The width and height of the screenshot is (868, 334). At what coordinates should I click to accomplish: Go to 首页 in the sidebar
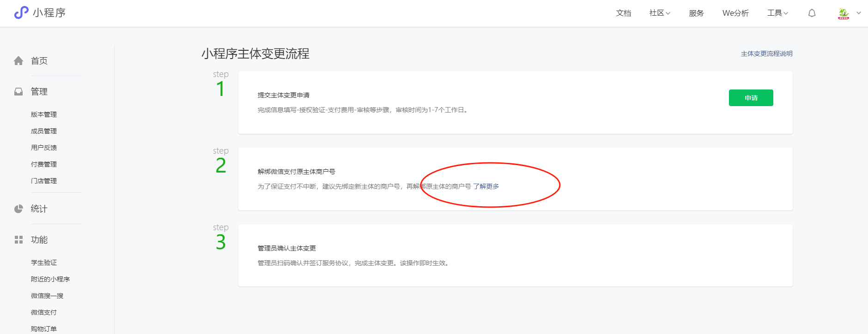click(39, 61)
